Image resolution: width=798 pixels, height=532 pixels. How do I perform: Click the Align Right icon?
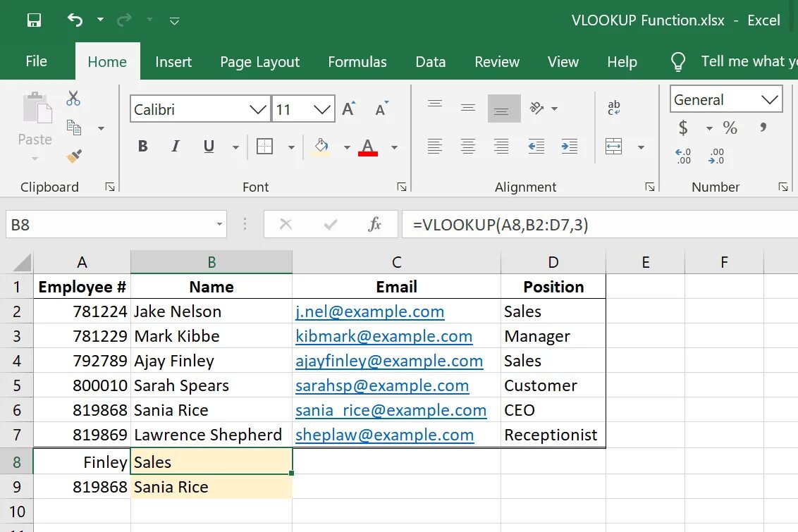(501, 147)
